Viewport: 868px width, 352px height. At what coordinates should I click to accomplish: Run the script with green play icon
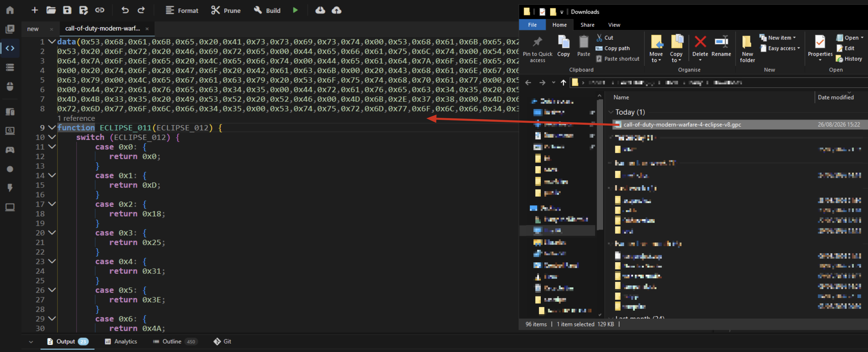tap(295, 10)
